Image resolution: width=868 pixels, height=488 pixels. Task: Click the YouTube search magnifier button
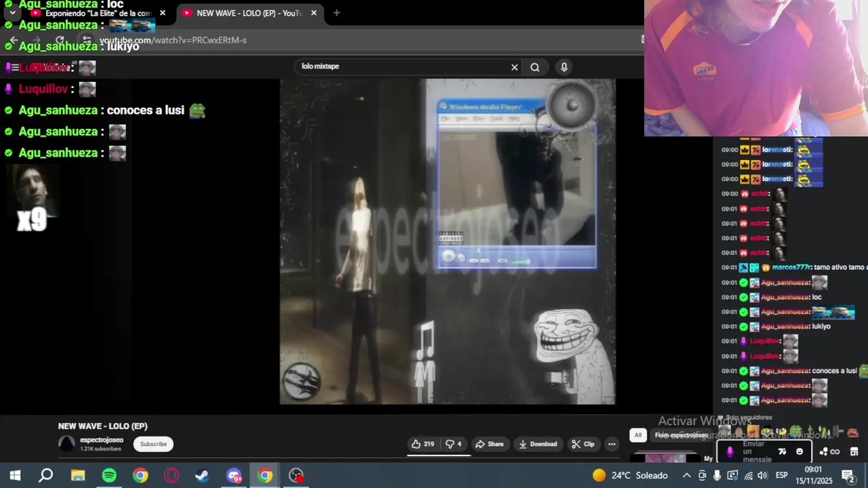pyautogui.click(x=535, y=67)
